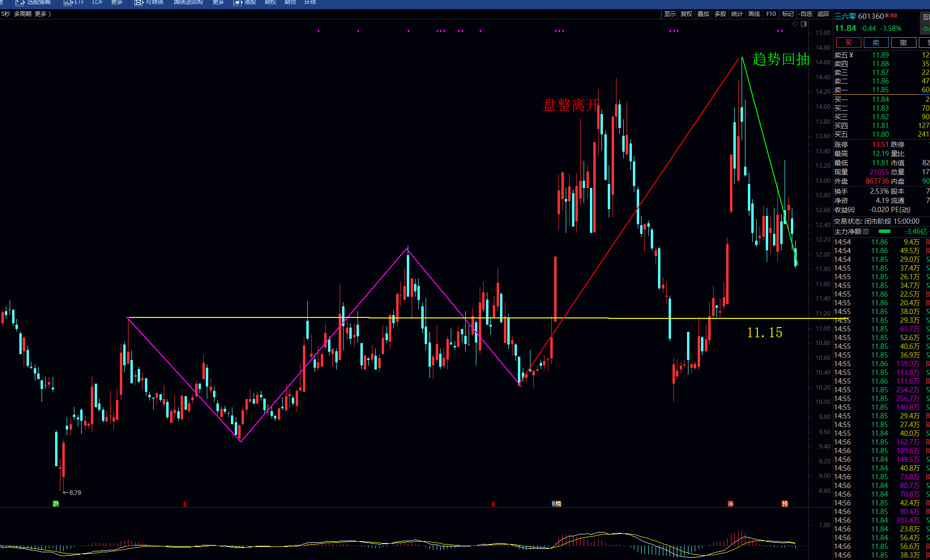930x560 pixels.
Task: Click the green 跌 marker on the time axis
Action: (56, 504)
